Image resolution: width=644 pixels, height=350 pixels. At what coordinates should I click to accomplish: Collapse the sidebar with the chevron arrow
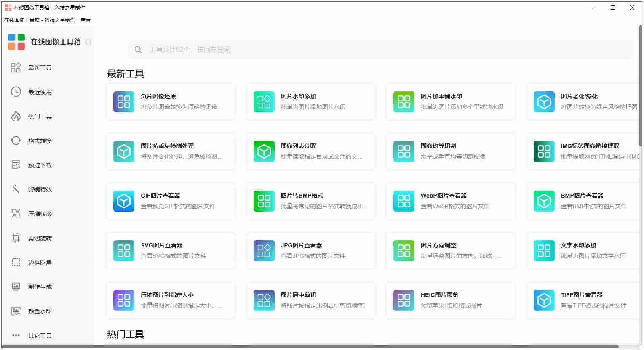click(x=87, y=42)
